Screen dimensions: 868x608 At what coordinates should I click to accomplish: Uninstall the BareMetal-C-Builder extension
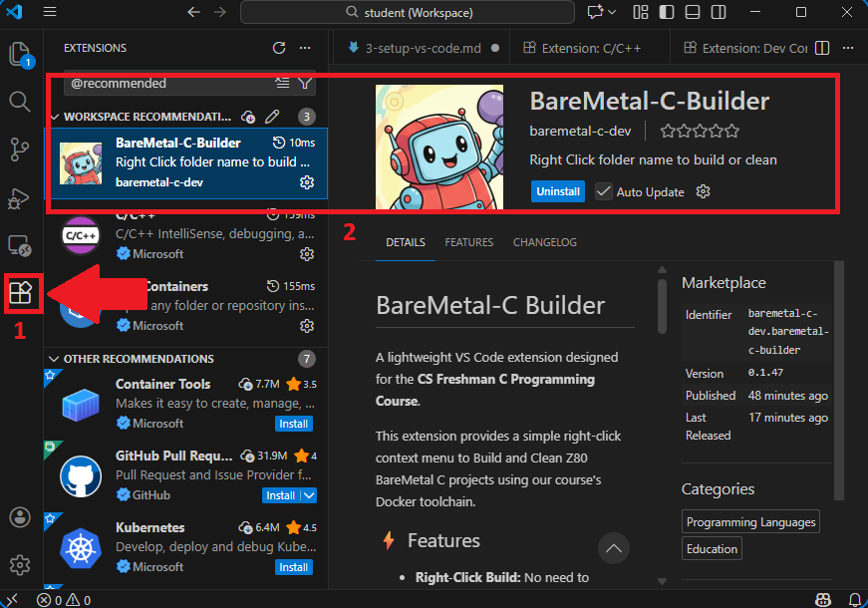[x=557, y=190]
